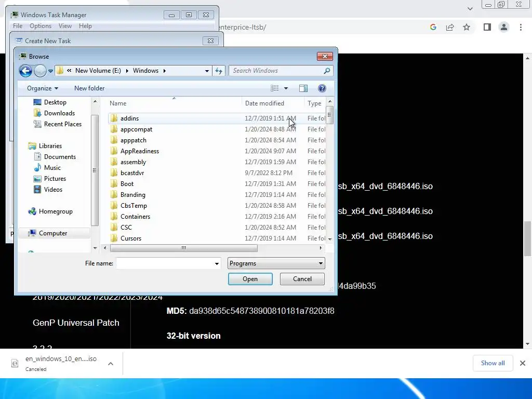Open Documents library

(x=55, y=157)
